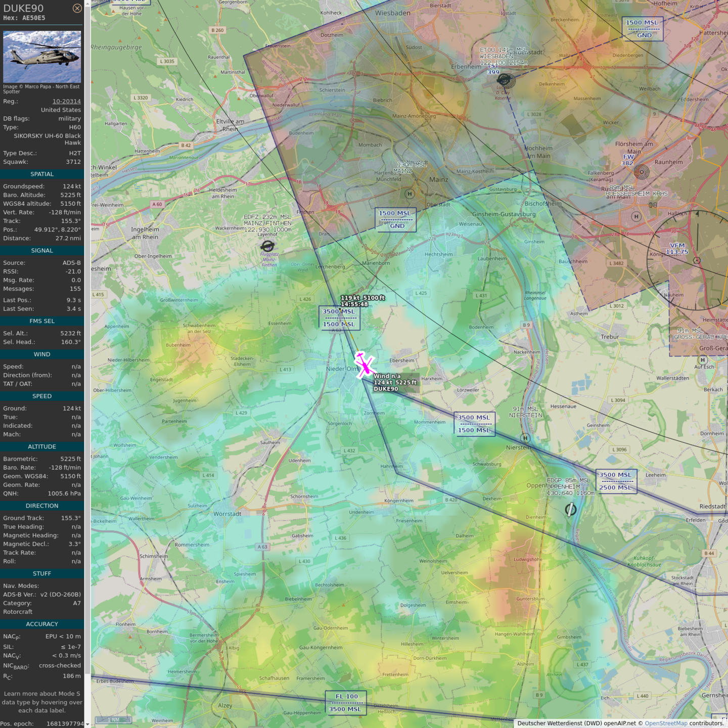
Task: Click the VFM 113.75 VOR center symbol
Action: pyautogui.click(x=697, y=260)
